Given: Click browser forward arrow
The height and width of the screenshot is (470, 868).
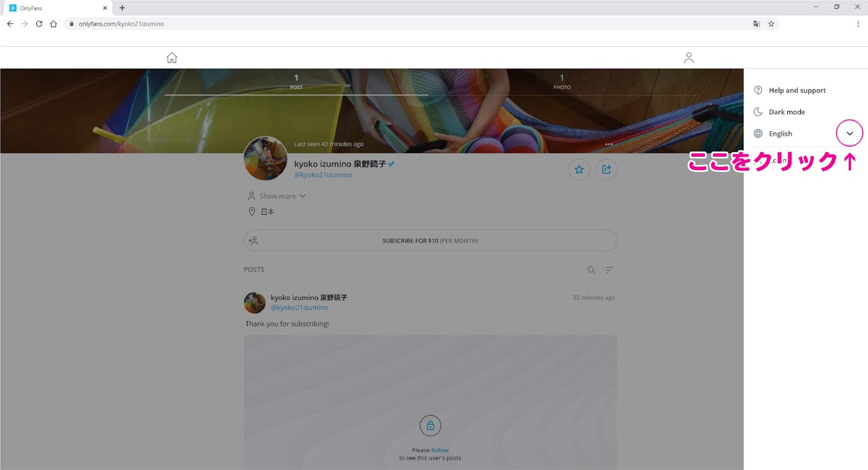Looking at the screenshot, I should click(24, 24).
